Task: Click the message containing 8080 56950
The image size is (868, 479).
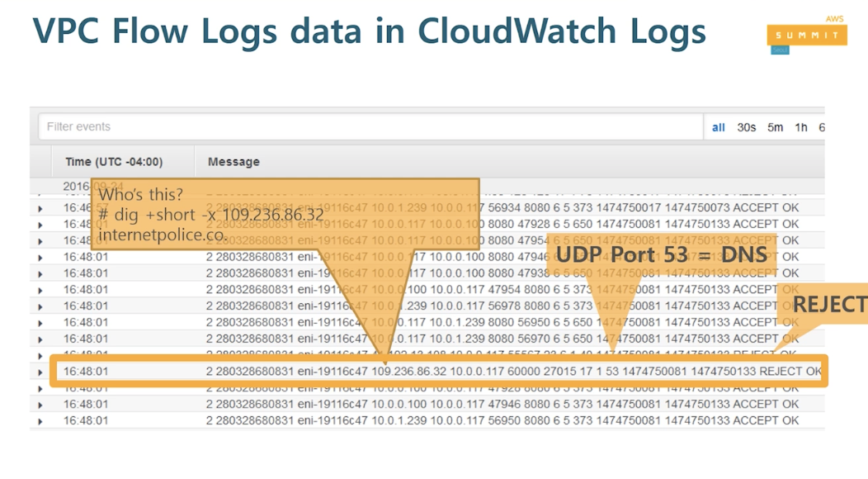Action: coord(502,322)
